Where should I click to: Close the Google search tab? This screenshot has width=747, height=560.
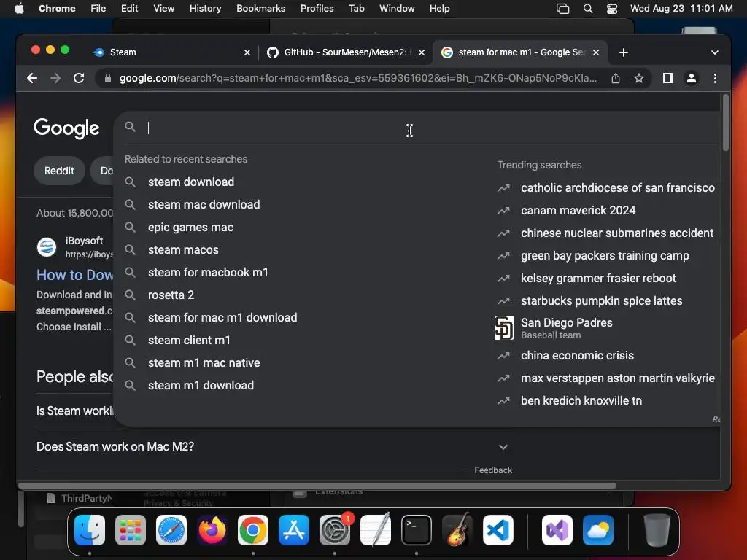point(596,52)
